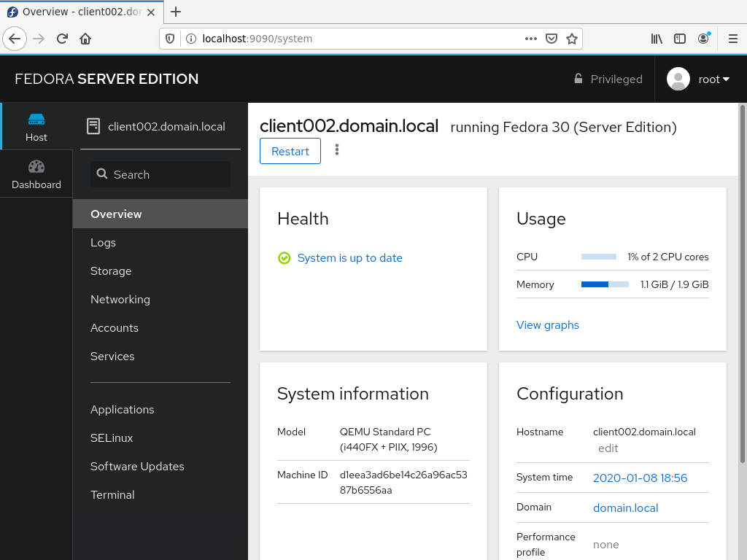Viewport: 747px width, 560px height.
Task: Edit the hostname via edit link
Action: point(608,448)
